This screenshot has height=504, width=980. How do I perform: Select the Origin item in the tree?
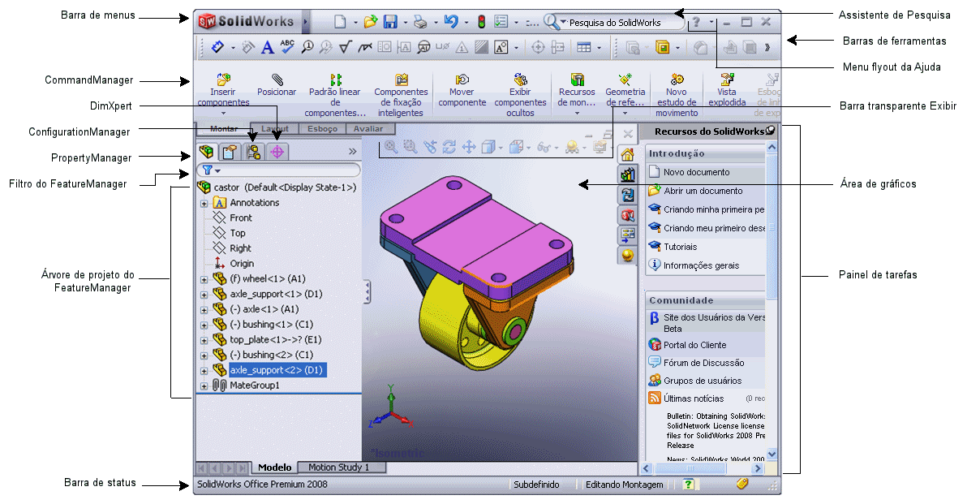(x=242, y=264)
